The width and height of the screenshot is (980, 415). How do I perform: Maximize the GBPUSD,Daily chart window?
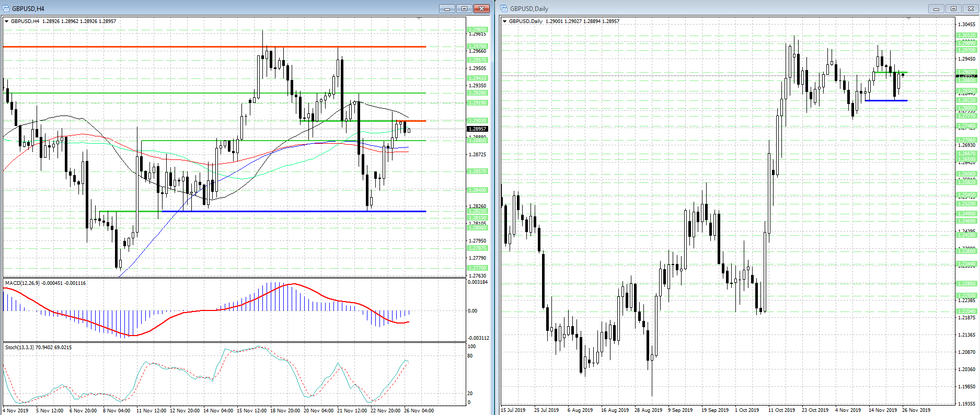point(953,8)
